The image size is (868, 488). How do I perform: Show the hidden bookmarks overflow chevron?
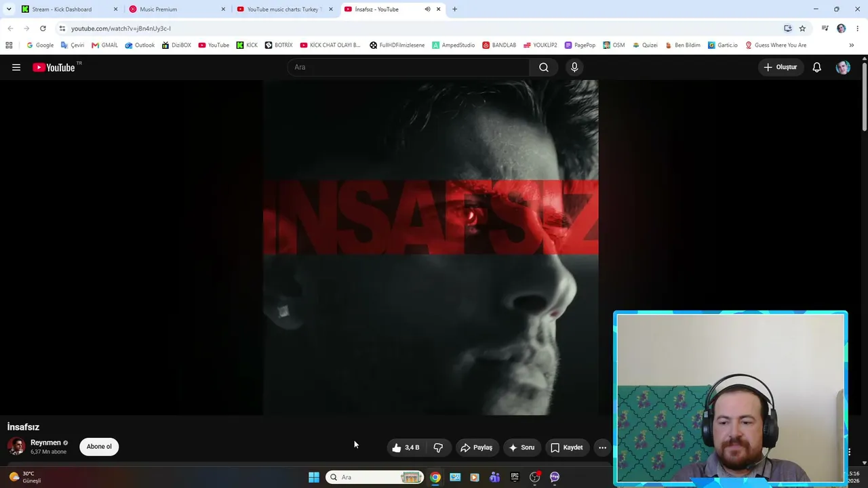click(x=852, y=45)
